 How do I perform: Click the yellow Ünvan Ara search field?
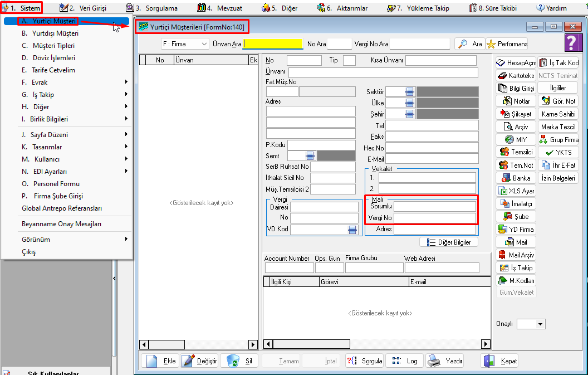point(273,44)
